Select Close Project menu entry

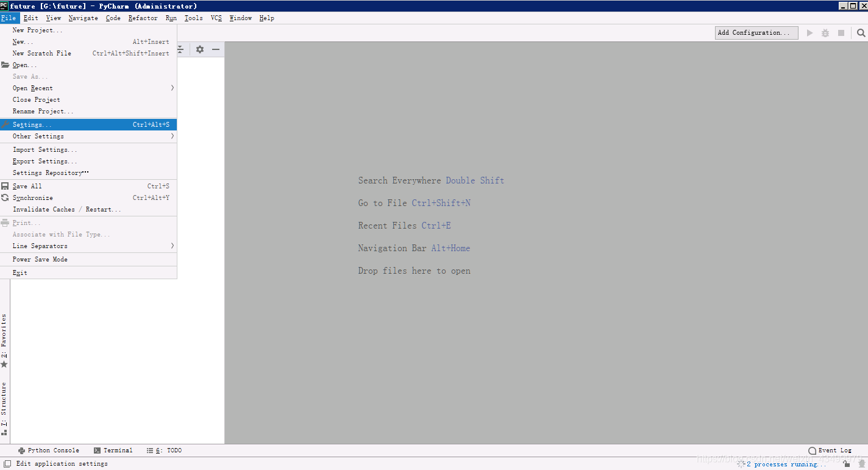click(88, 99)
